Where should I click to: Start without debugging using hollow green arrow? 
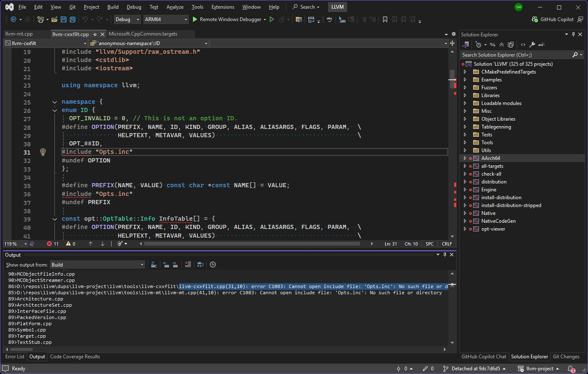coord(272,19)
